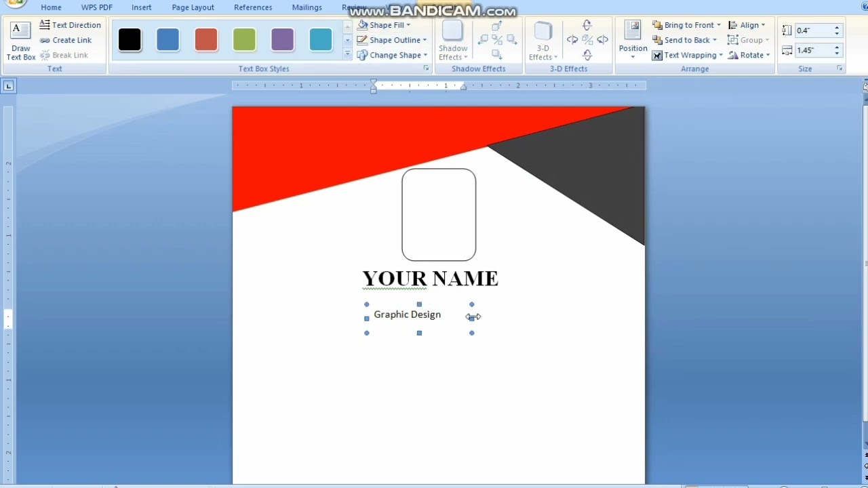Switch to the Insert tab
Viewport: 868px width, 488px height.
pyautogui.click(x=142, y=7)
